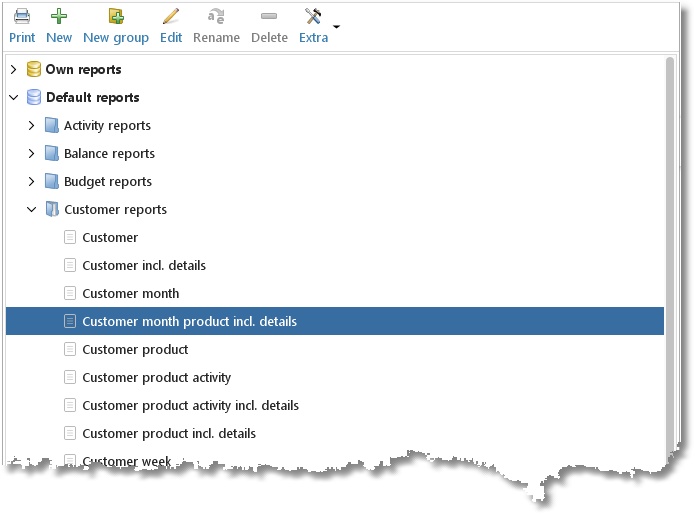The height and width of the screenshot is (516, 695).
Task: Click the New label
Action: pos(59,38)
